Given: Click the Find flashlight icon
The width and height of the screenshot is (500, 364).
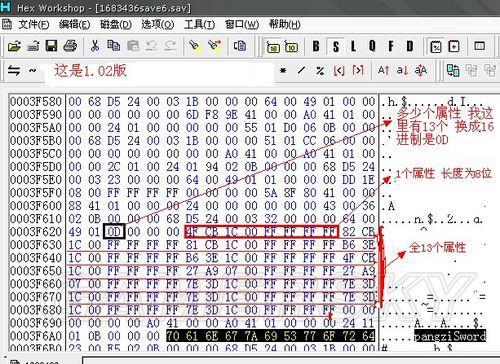Looking at the screenshot, I should [x=194, y=46].
